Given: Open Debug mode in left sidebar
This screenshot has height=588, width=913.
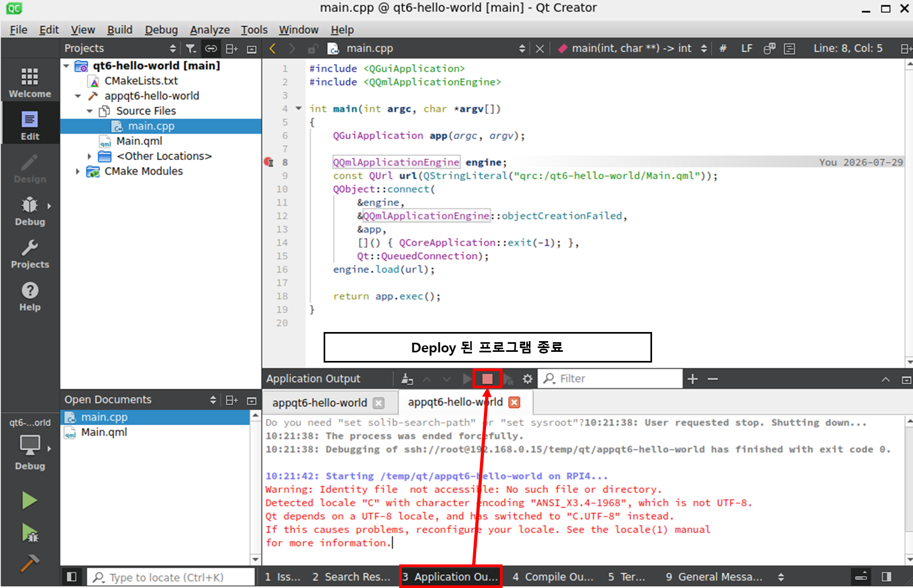Looking at the screenshot, I should [x=30, y=210].
